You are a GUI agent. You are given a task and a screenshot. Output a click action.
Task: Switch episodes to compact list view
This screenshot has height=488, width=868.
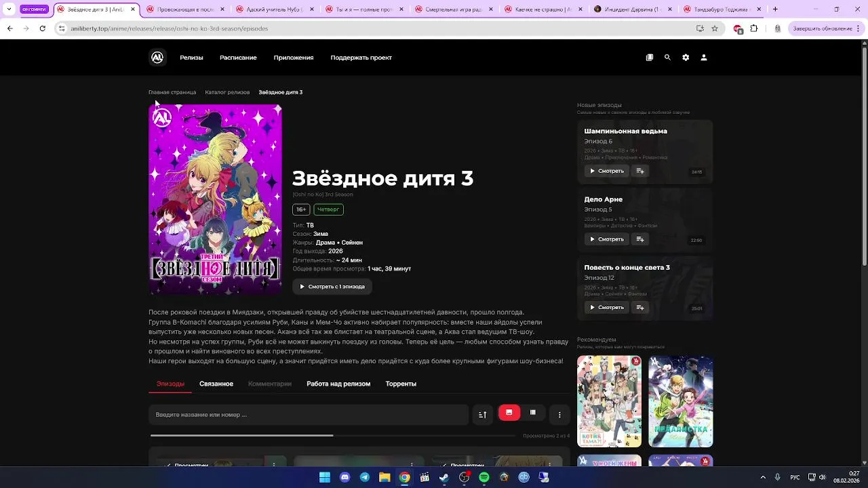[533, 413]
